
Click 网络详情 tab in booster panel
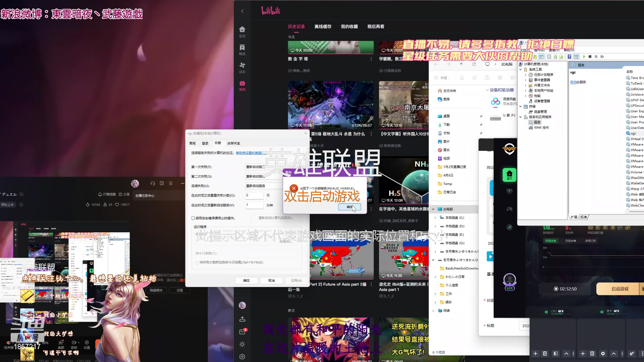(x=571, y=241)
